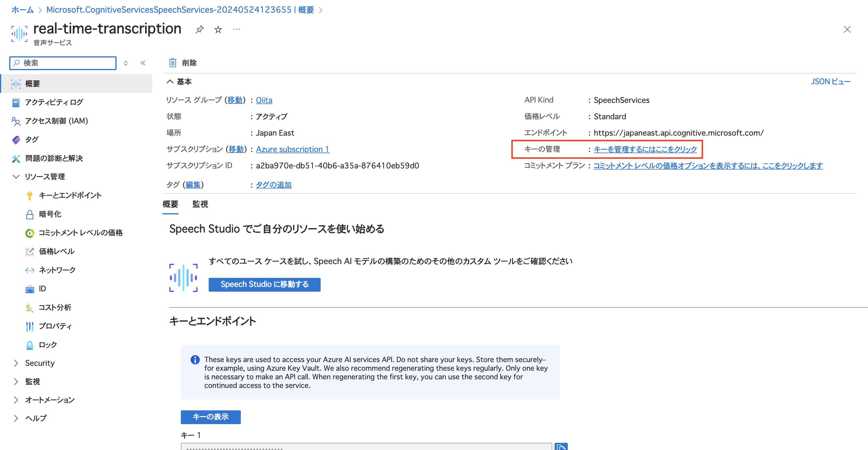Expand the Security section
868x450 pixels.
pos(16,363)
